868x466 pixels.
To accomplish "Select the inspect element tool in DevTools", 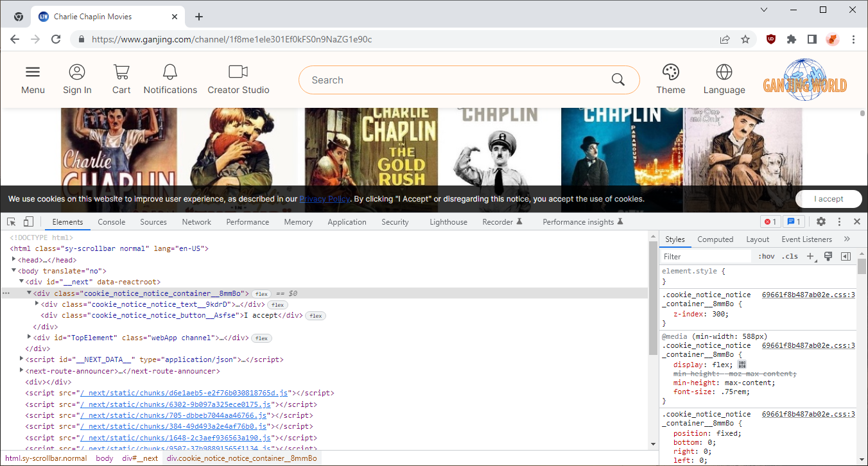I will point(10,221).
